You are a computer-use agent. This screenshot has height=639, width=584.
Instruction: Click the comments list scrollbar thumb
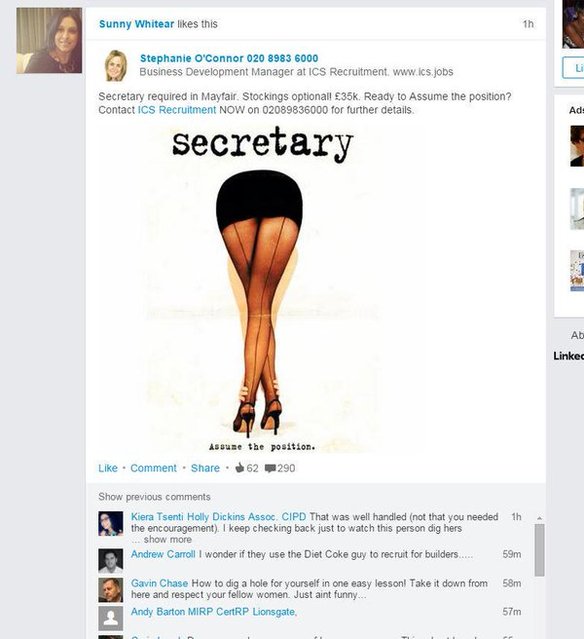(539, 550)
